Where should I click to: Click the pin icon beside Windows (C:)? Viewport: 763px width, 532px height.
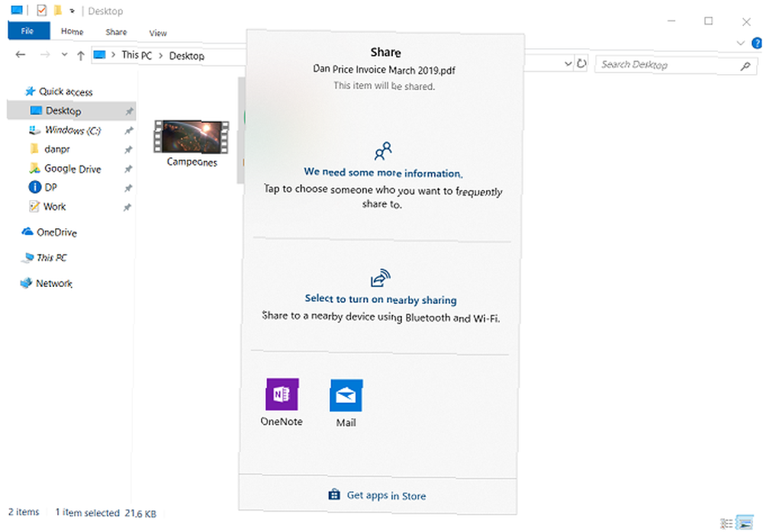[x=128, y=131]
